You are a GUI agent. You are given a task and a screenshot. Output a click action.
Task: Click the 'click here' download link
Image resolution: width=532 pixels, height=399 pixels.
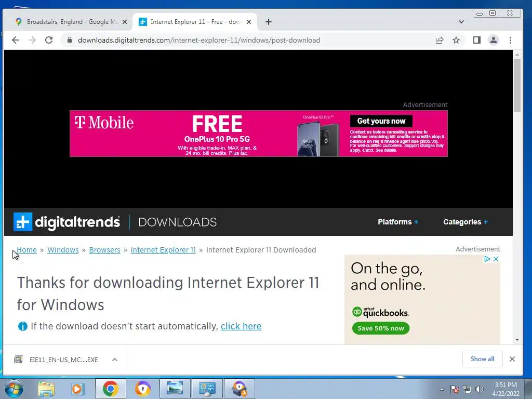pos(241,326)
